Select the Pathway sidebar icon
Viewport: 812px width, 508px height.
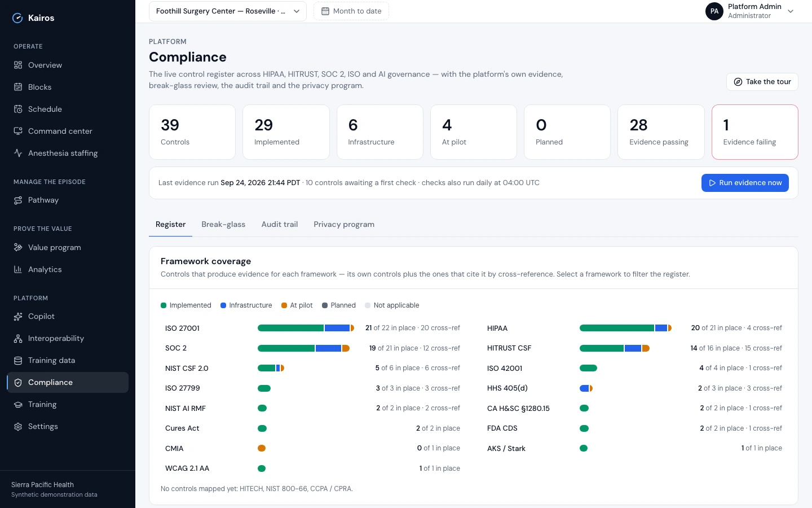point(18,200)
